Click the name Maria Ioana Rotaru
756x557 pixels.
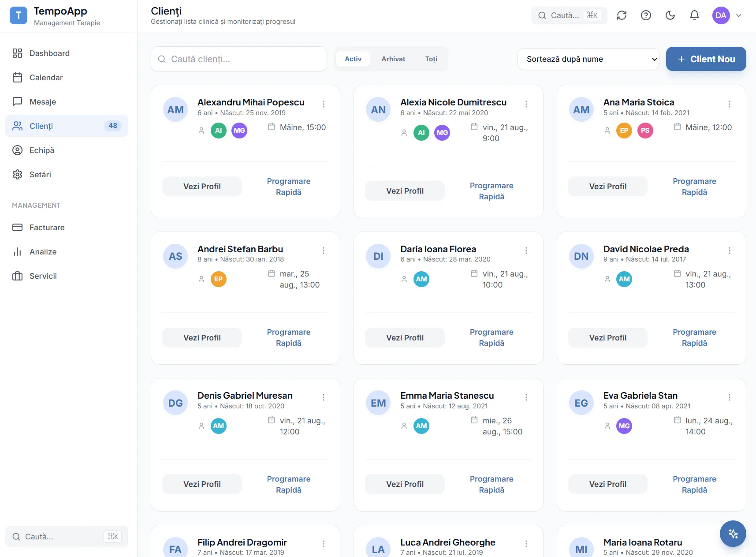pyautogui.click(x=643, y=542)
